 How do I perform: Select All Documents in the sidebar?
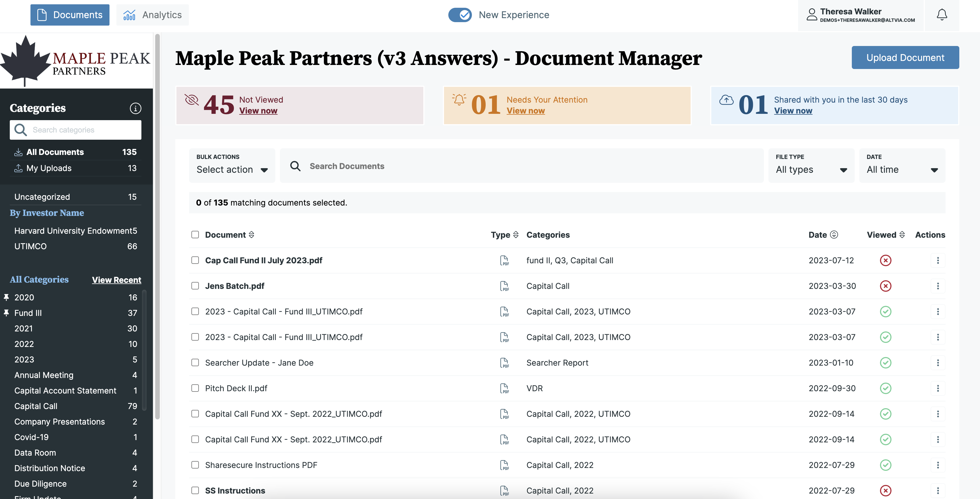click(75, 152)
